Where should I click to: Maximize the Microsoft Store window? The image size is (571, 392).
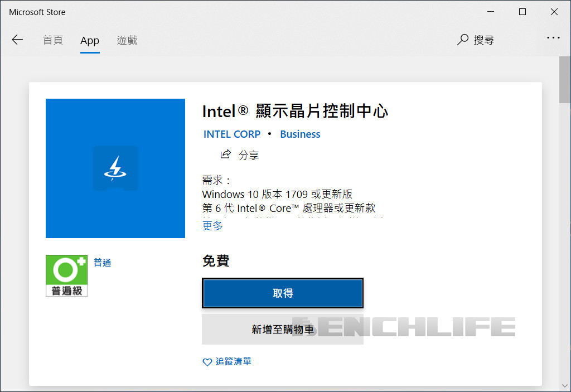click(x=522, y=12)
